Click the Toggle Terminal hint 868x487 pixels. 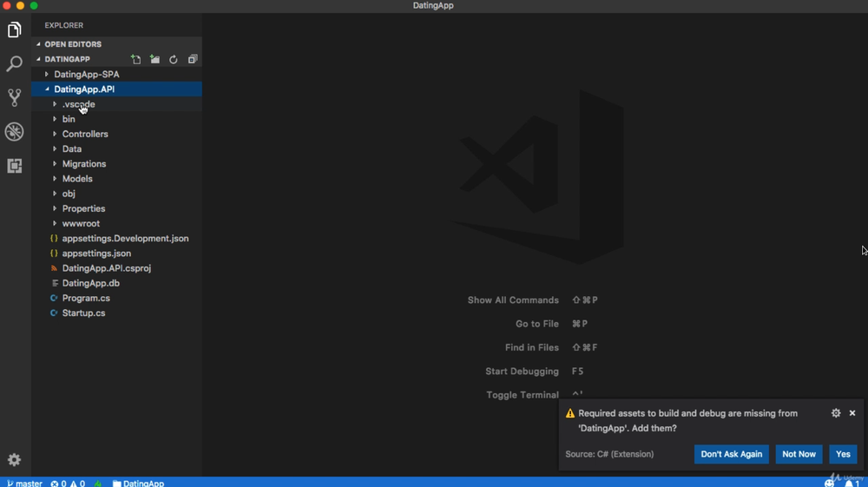click(x=523, y=395)
